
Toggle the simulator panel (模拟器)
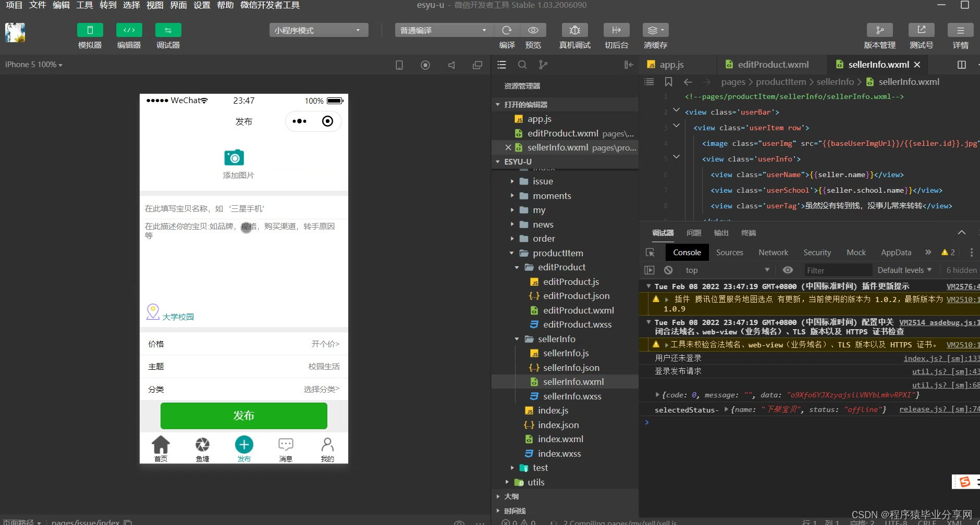(x=90, y=30)
